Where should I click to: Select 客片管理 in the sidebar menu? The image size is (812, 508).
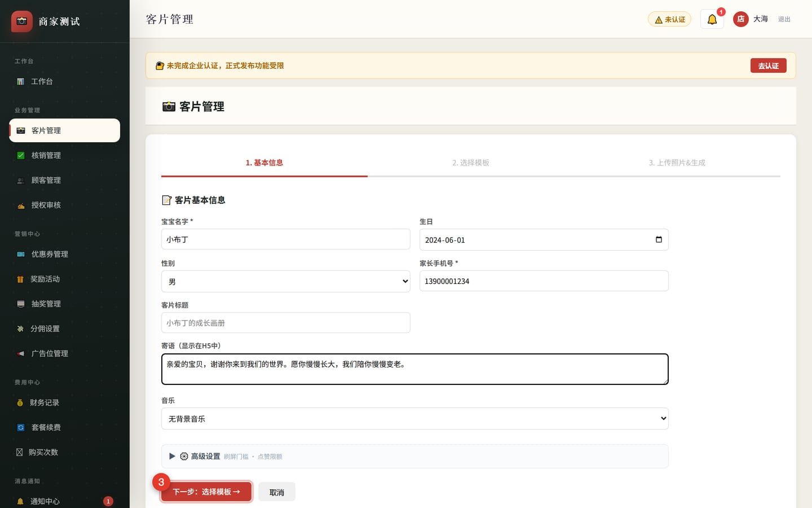point(64,130)
